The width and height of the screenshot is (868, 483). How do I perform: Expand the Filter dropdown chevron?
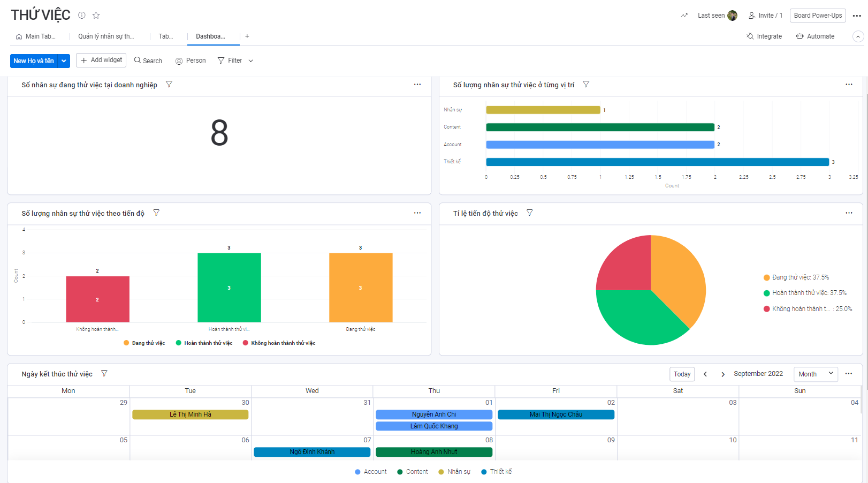(251, 61)
